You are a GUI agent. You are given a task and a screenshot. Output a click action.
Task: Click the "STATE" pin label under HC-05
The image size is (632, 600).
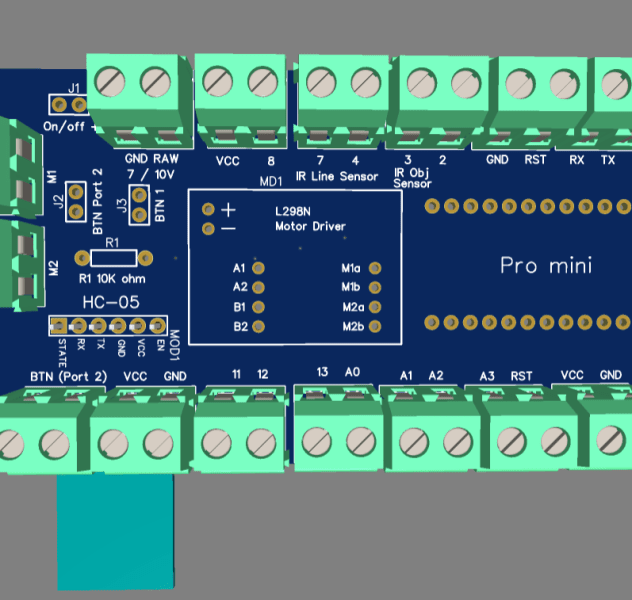click(x=62, y=353)
